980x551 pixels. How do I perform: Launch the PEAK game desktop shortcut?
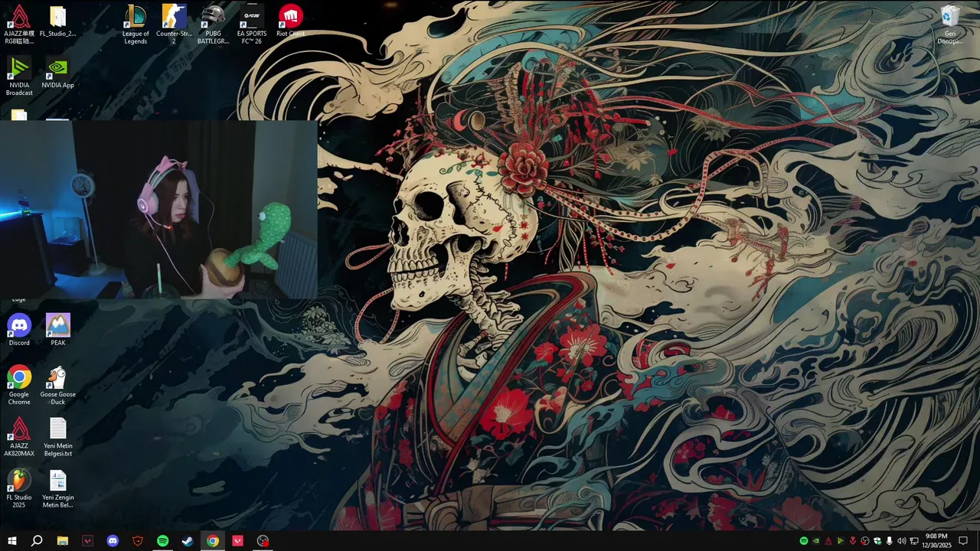pos(57,330)
